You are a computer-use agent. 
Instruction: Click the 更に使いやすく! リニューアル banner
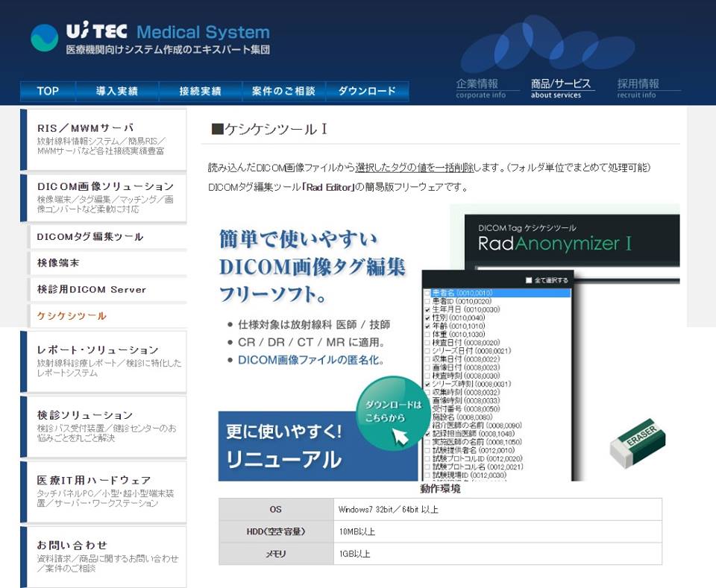click(x=318, y=446)
